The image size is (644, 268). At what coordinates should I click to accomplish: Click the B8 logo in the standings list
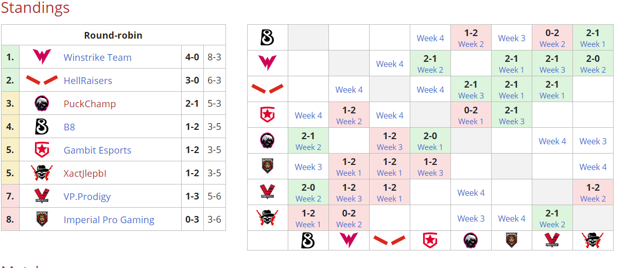point(41,127)
